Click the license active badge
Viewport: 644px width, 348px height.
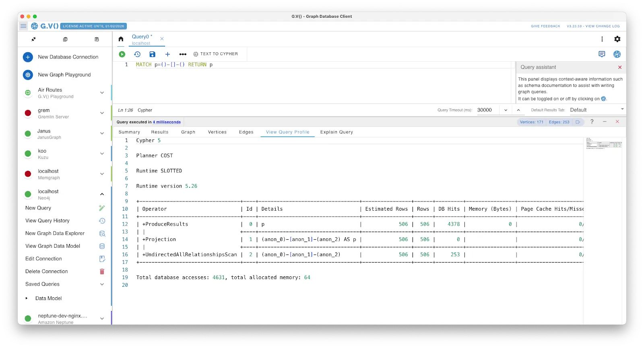click(94, 26)
